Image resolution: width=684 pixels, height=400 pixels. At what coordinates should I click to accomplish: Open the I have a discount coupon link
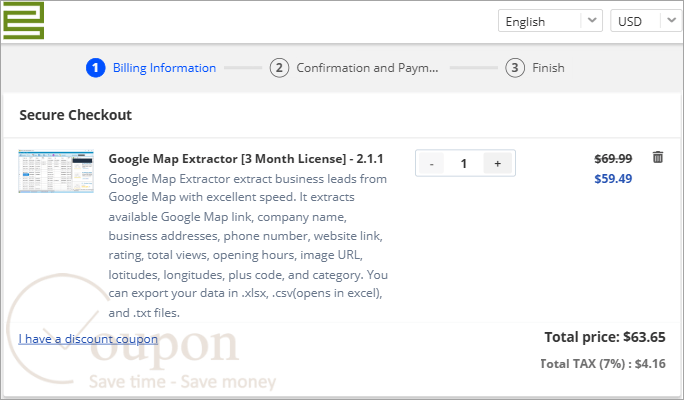click(88, 339)
